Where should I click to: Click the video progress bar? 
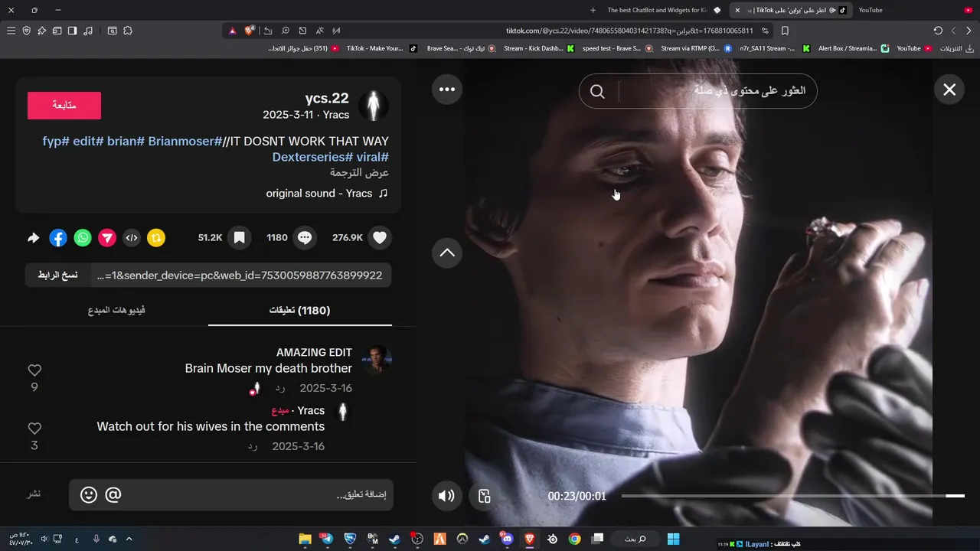pyautogui.click(x=792, y=496)
